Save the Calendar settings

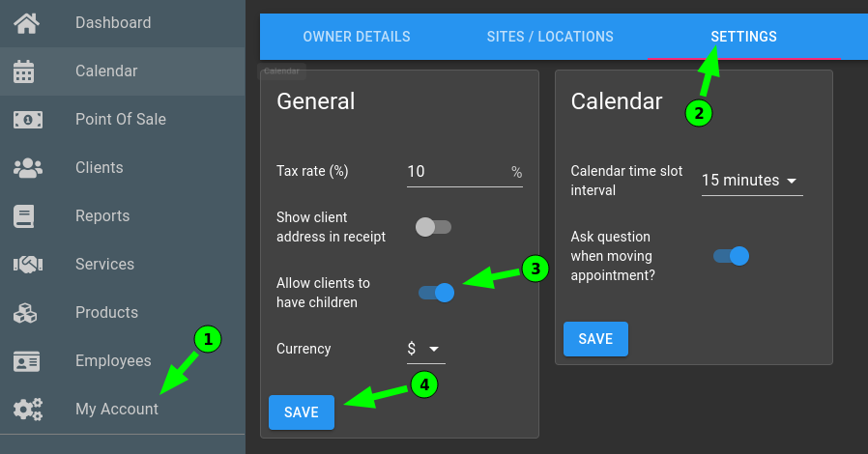[x=595, y=339]
